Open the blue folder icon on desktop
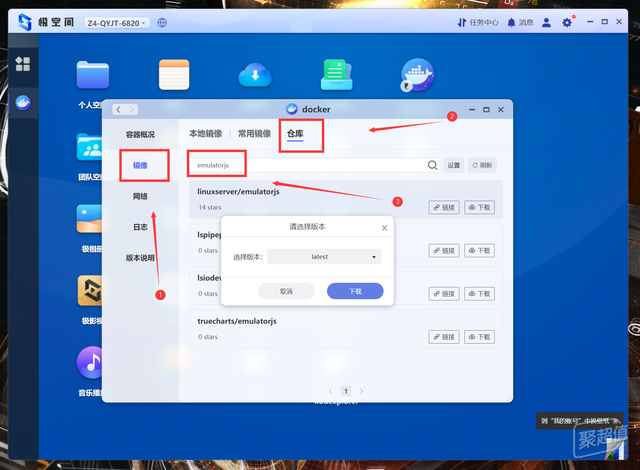This screenshot has width=640, height=470. click(x=93, y=75)
